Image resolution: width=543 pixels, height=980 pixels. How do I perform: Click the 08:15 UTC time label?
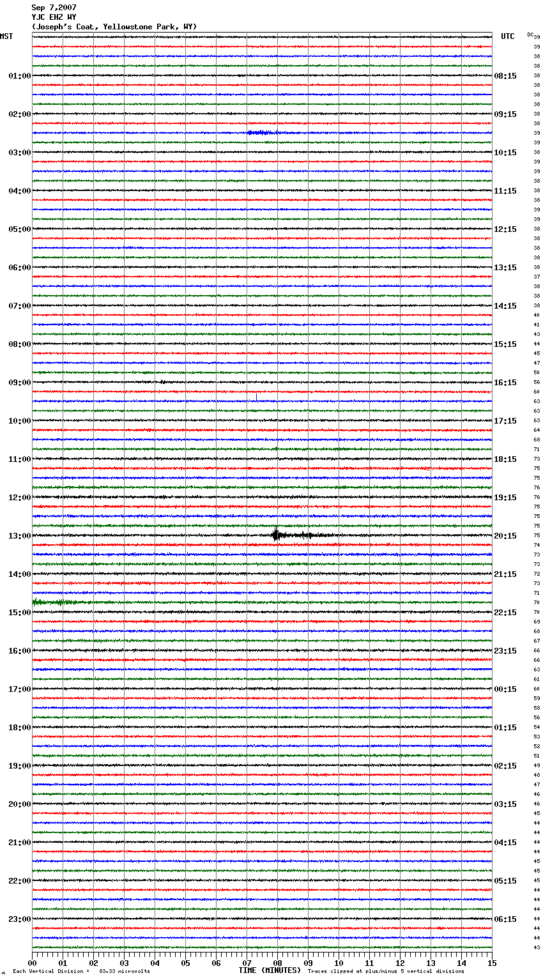(x=505, y=76)
